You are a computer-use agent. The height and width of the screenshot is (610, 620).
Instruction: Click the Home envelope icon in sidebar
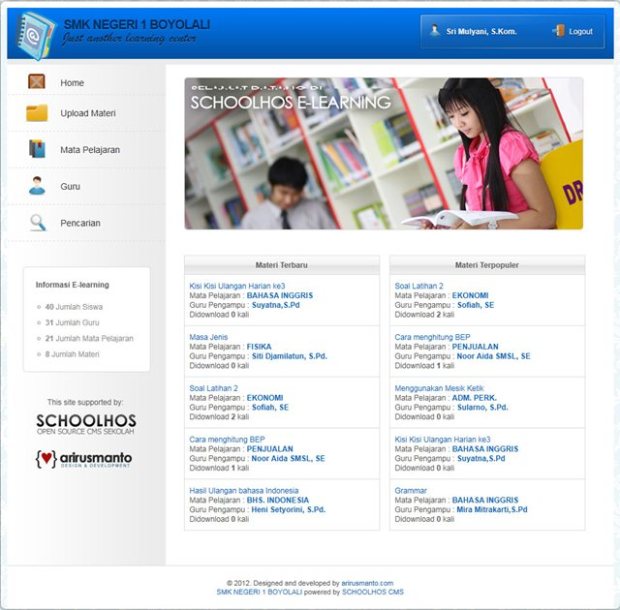[x=37, y=82]
